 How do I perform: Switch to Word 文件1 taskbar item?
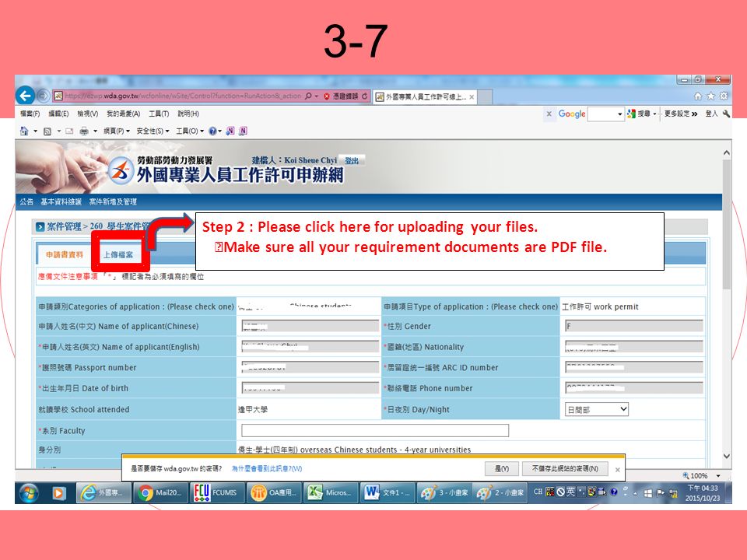[387, 493]
